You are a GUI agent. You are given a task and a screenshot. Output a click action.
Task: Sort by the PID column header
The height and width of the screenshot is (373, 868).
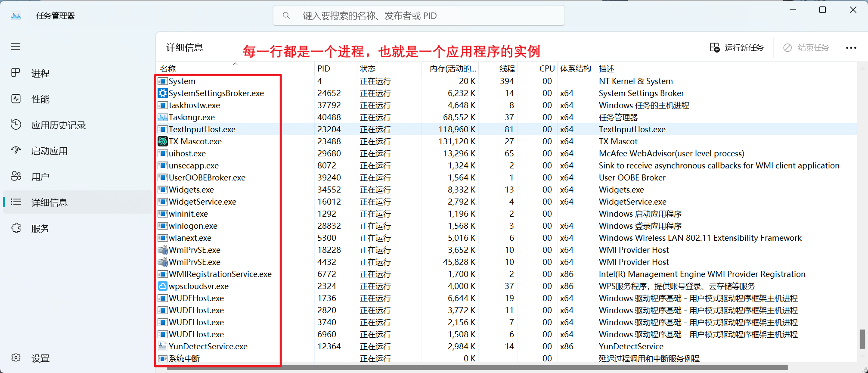coord(336,68)
